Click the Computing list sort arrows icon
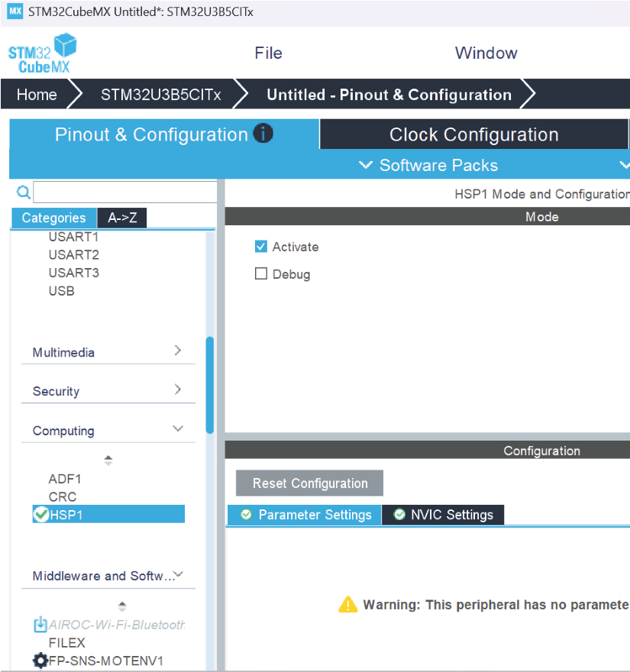This screenshot has height=672, width=630. coord(108,460)
